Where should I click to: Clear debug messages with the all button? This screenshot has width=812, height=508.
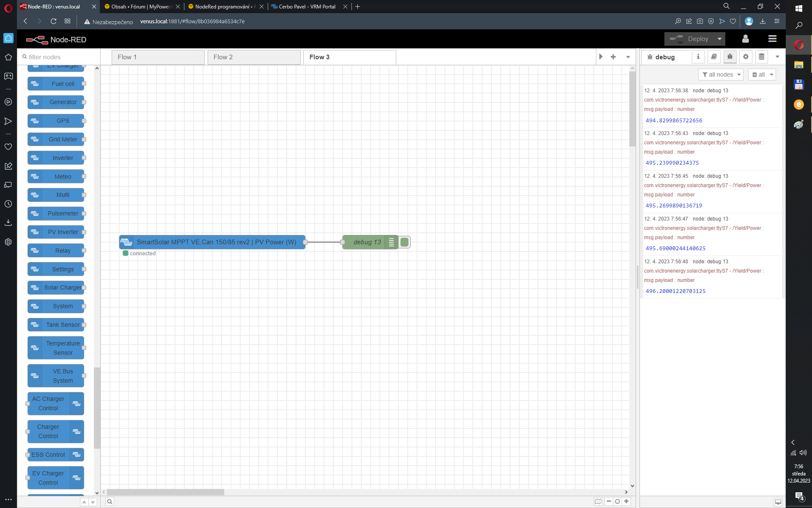pyautogui.click(x=759, y=75)
